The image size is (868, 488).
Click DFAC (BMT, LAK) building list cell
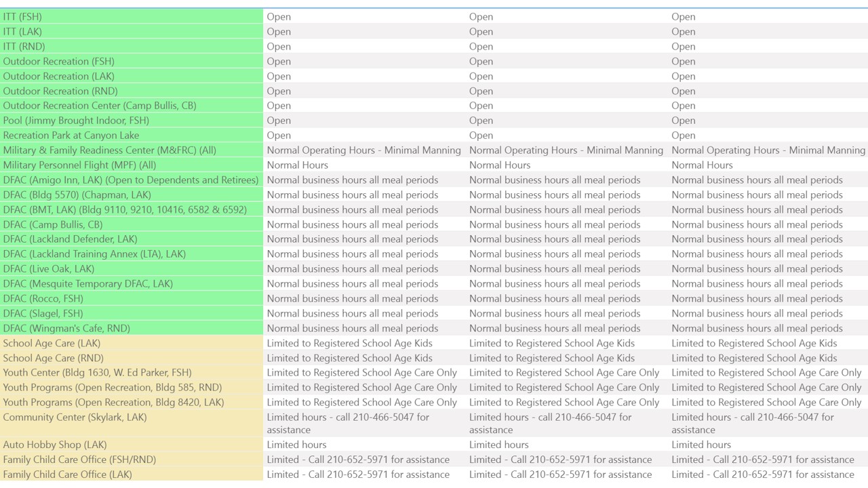point(125,210)
